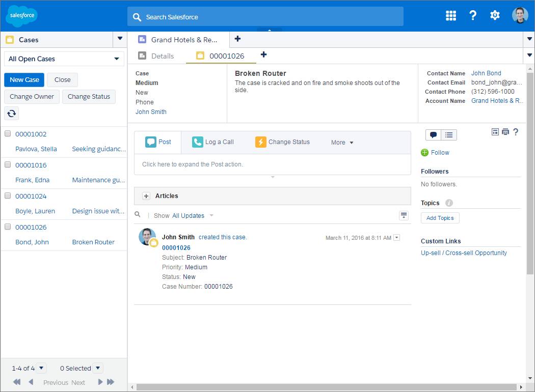Go to first page of case list
This screenshot has height=392, width=535.
(17, 382)
